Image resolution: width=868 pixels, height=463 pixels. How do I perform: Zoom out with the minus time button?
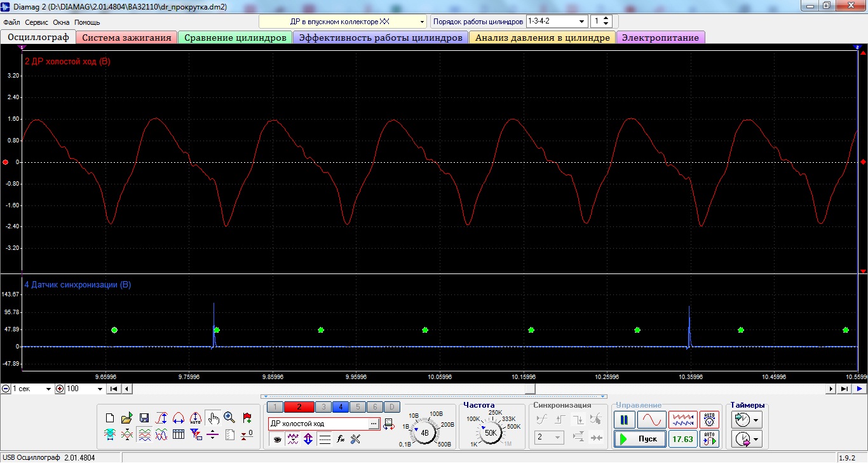coord(6,389)
